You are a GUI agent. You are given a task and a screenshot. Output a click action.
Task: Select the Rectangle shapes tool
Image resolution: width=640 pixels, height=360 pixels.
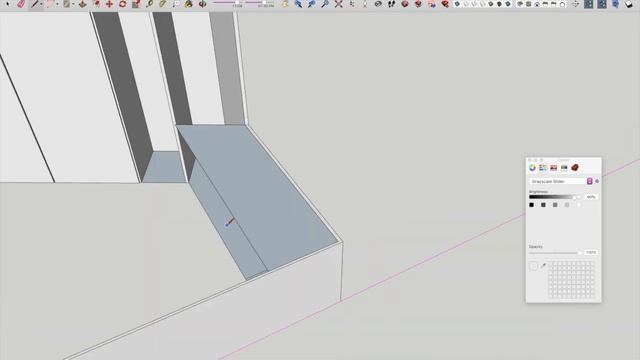(66, 4)
